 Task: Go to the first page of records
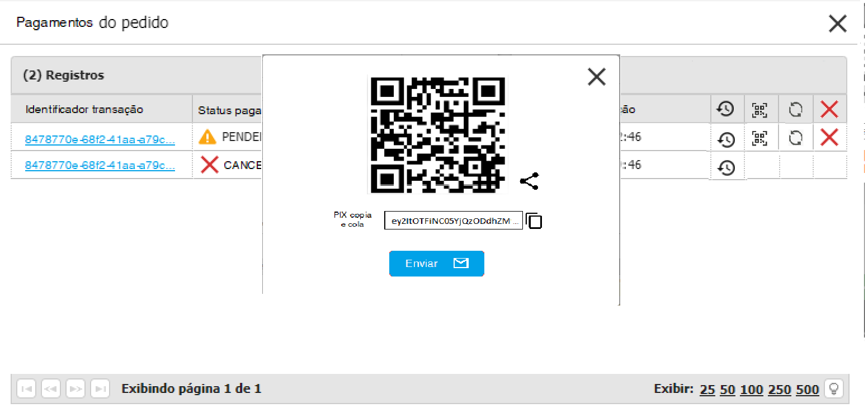click(x=26, y=388)
